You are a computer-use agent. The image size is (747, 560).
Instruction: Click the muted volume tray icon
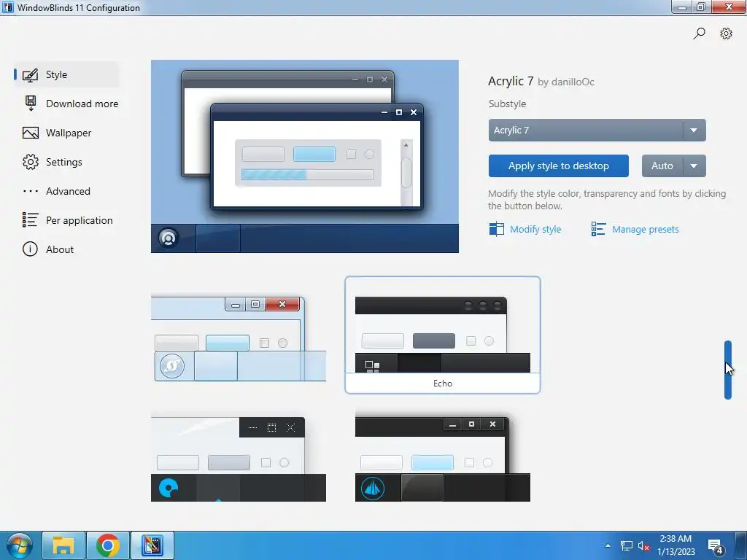(x=643, y=546)
